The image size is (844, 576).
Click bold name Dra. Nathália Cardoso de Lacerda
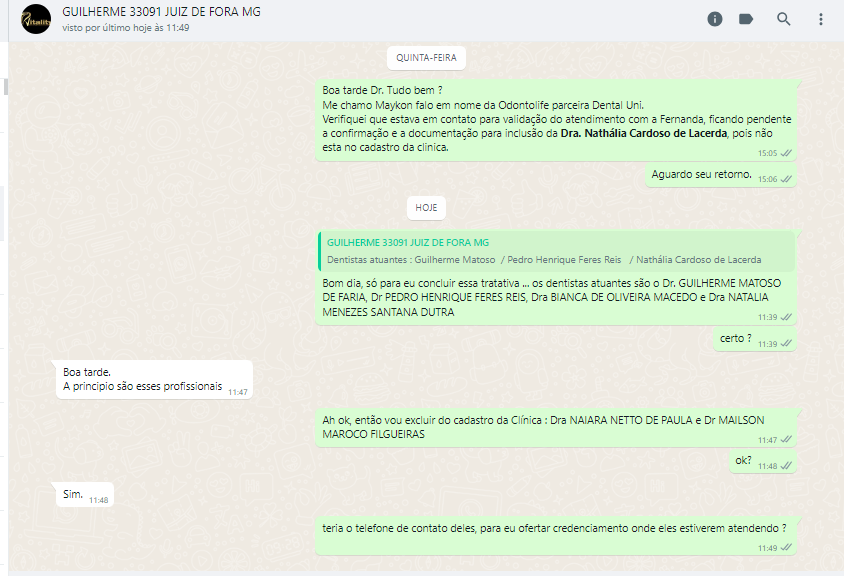(644, 133)
